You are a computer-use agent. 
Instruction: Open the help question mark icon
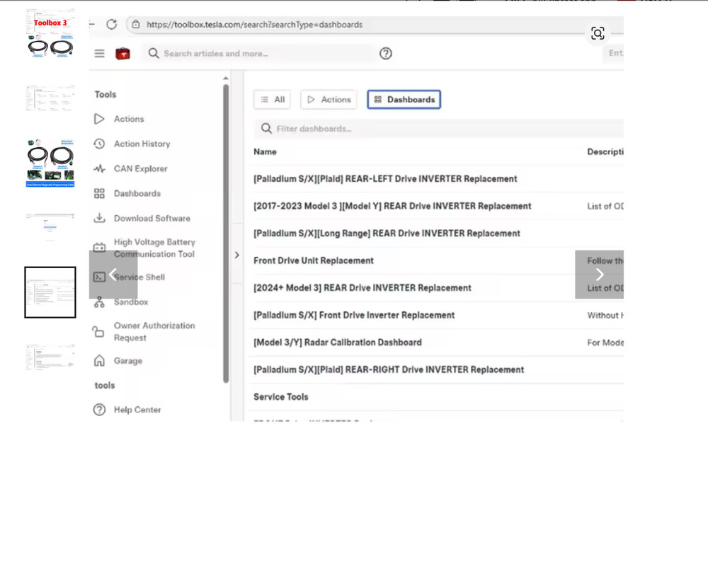click(x=386, y=54)
